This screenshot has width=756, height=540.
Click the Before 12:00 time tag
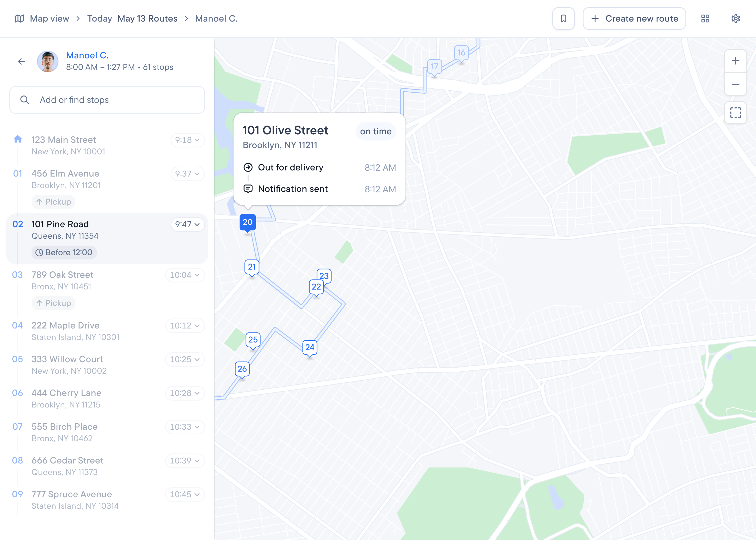pyautogui.click(x=64, y=252)
